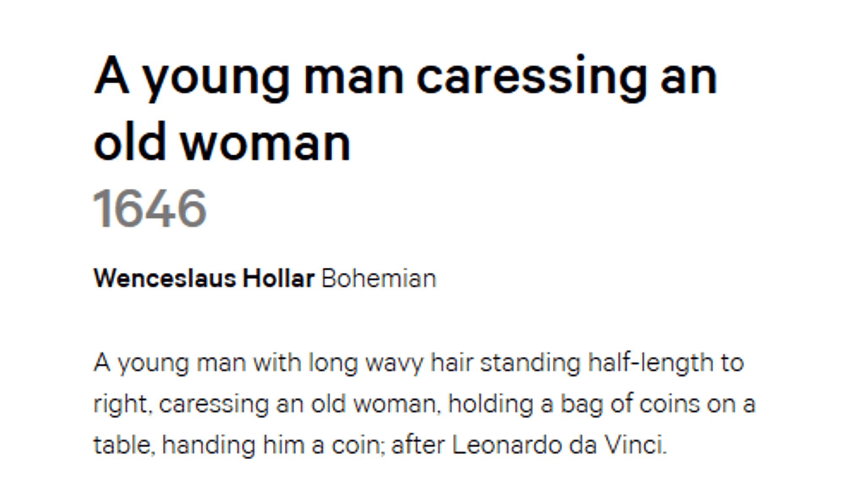Screen dimensions: 845x504
Task: Click the word 'Hollar' in the artist name
Action: coord(278,279)
